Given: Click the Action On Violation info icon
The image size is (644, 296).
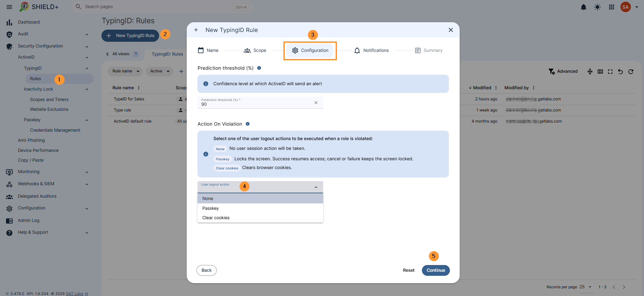Looking at the screenshot, I should pos(248,124).
